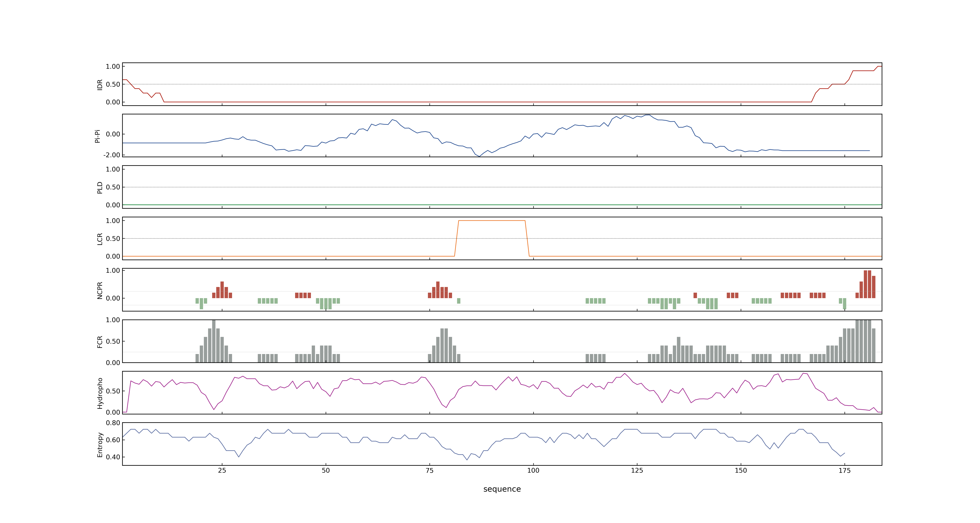980x523 pixels.
Task: Click the 0.00 tick in IDR panel
Action: [x=113, y=102]
